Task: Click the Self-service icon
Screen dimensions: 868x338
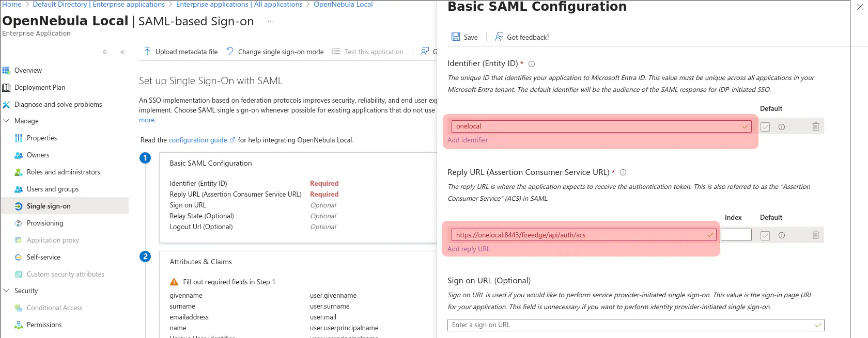Action: pos(19,257)
